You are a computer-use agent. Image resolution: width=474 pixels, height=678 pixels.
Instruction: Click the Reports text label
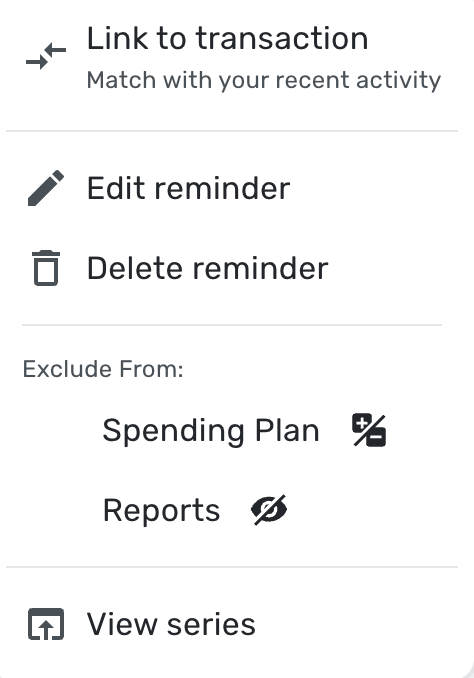point(161,512)
